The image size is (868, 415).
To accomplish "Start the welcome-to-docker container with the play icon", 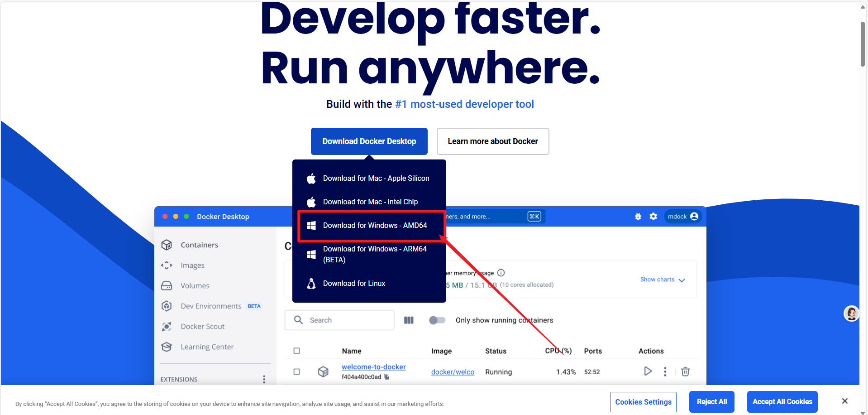I will tap(648, 371).
